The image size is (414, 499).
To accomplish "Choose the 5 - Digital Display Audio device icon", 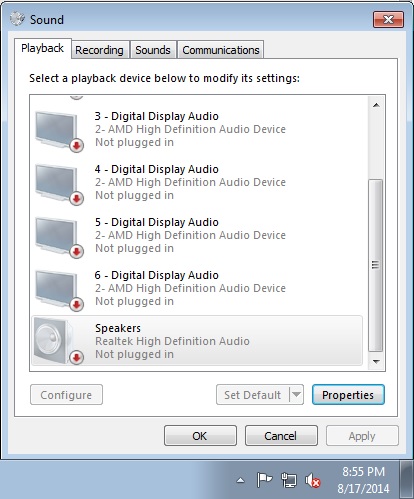I will coord(59,237).
